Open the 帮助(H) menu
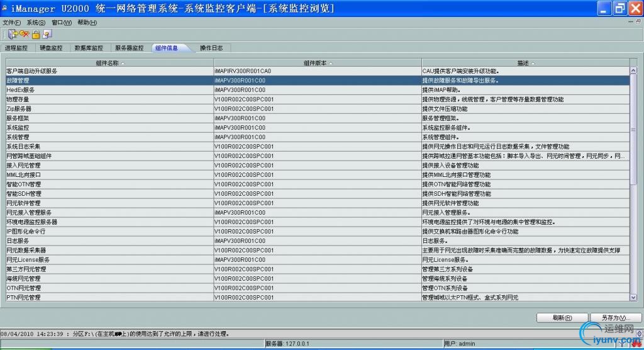Image resolution: width=644 pixels, height=350 pixels. [87, 23]
